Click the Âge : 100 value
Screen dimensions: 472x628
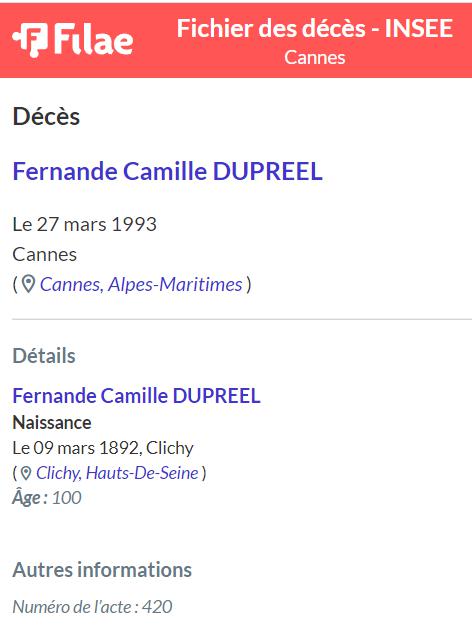pos(47,498)
